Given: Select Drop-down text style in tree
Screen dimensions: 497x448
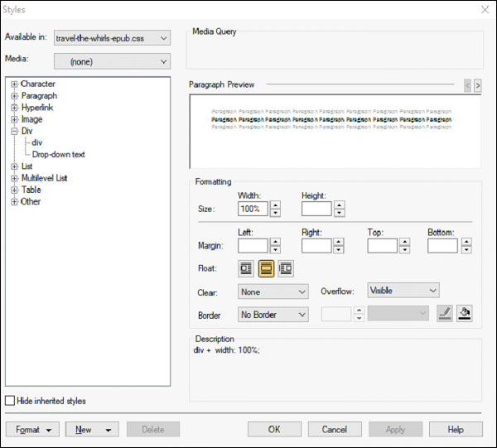Looking at the screenshot, I should pyautogui.click(x=58, y=154).
